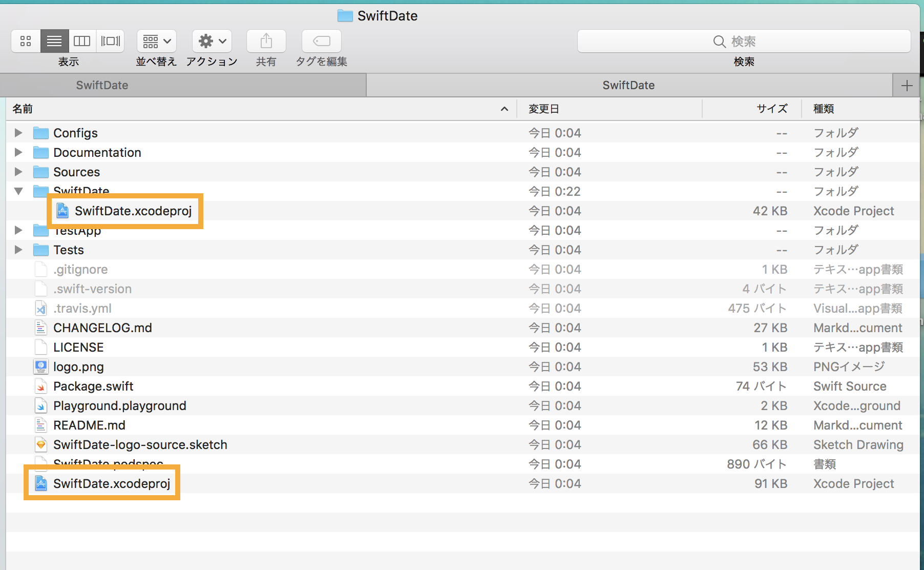
Task: Collapse the SwiftDate folder disclosure triangle
Action: click(18, 191)
